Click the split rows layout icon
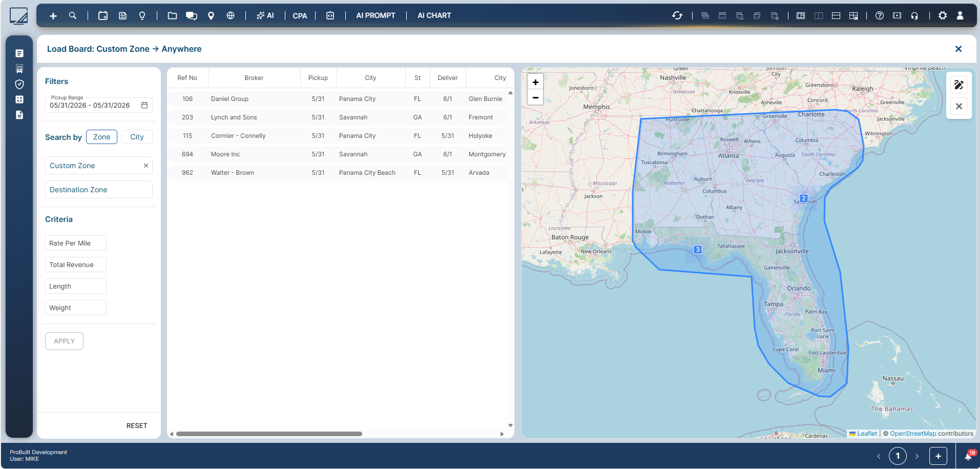This screenshot has width=980, height=469. [836, 16]
